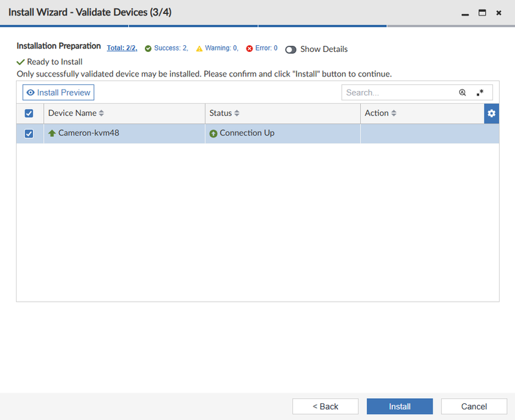Image resolution: width=515 pixels, height=420 pixels.
Task: Filter by Success: 2 count
Action: click(171, 48)
